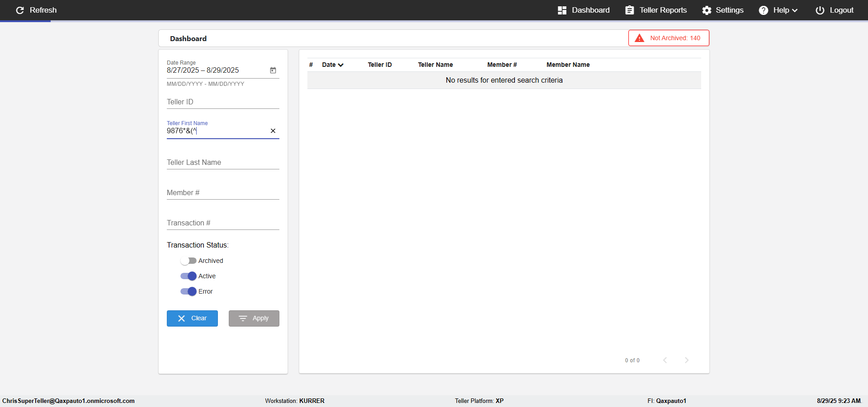Click the Dashboard page title
868x407 pixels.
pos(188,38)
